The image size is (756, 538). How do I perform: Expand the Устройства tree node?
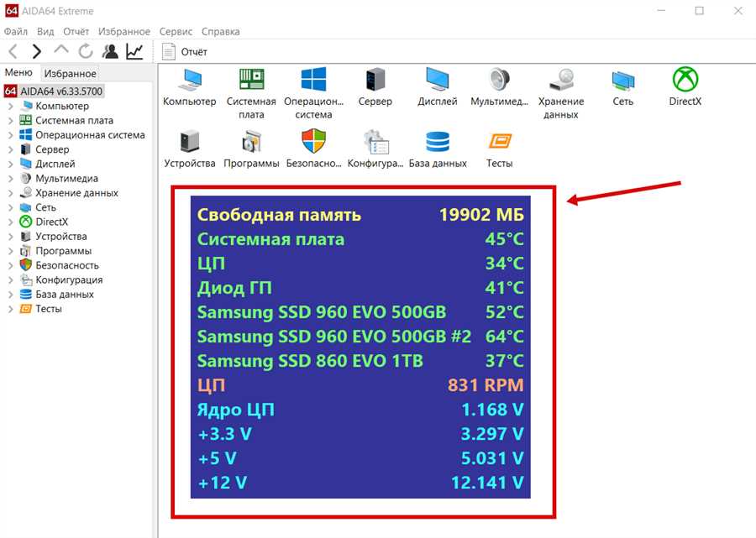tap(11, 237)
